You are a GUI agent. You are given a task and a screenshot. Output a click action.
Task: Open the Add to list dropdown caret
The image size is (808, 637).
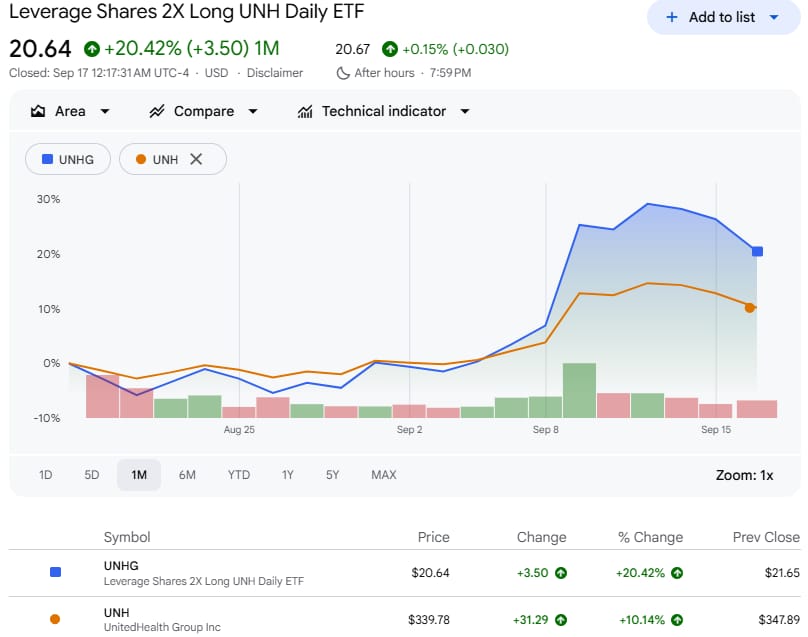point(773,17)
